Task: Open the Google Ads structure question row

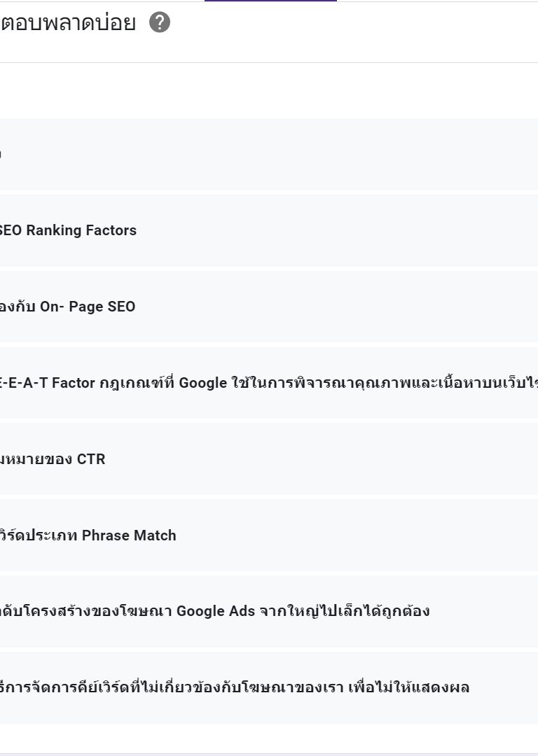Action: point(269,611)
